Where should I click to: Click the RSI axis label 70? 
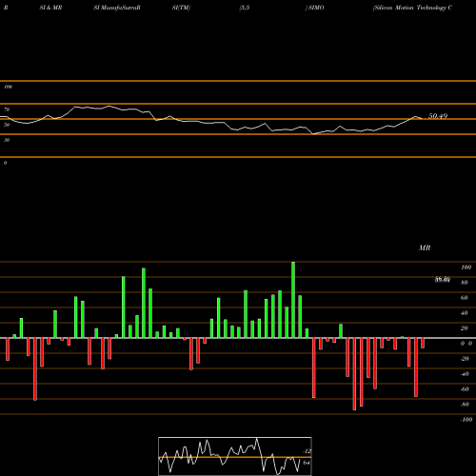tap(7, 109)
